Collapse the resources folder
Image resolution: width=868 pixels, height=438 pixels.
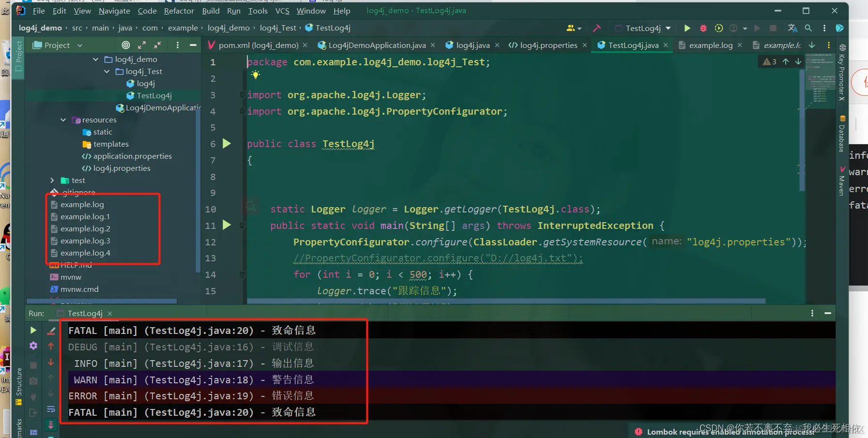pyautogui.click(x=63, y=120)
